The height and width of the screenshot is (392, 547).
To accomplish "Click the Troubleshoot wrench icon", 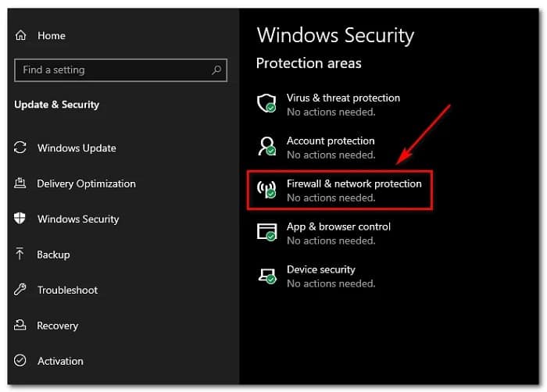I will (x=20, y=290).
